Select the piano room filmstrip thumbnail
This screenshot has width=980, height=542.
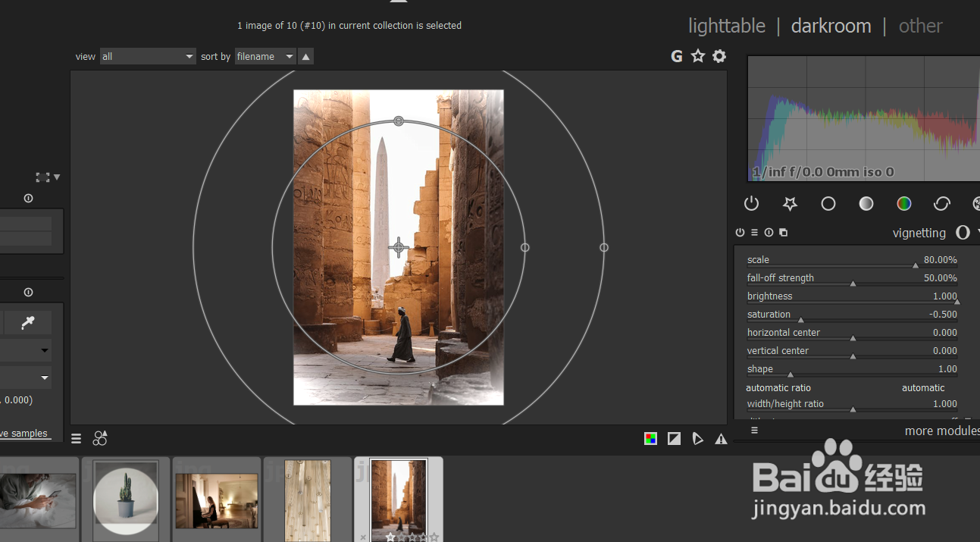click(x=217, y=500)
